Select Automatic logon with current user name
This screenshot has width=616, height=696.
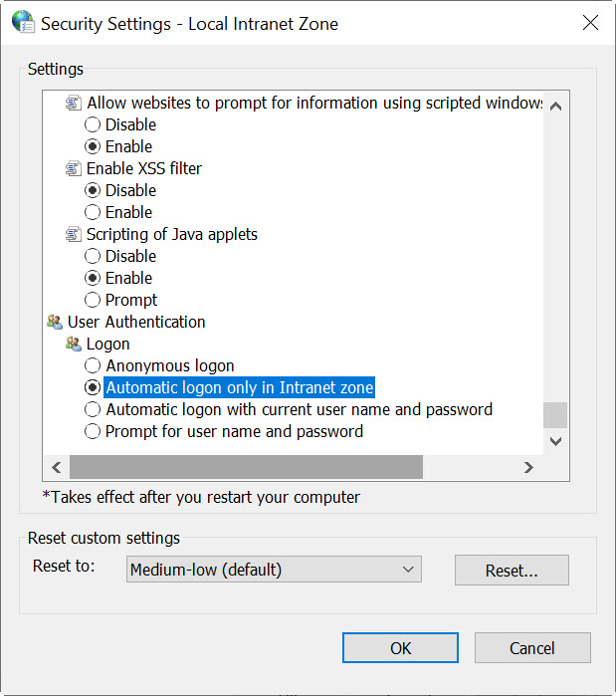tap(93, 409)
